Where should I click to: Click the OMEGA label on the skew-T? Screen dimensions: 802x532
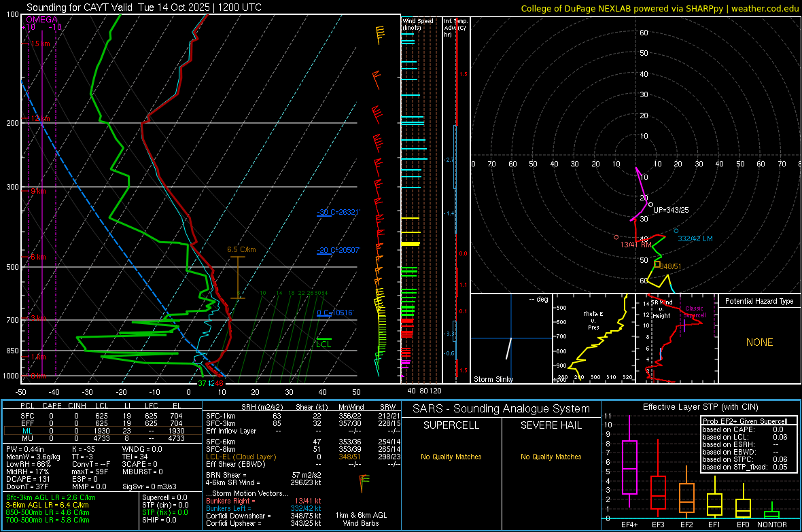point(42,20)
